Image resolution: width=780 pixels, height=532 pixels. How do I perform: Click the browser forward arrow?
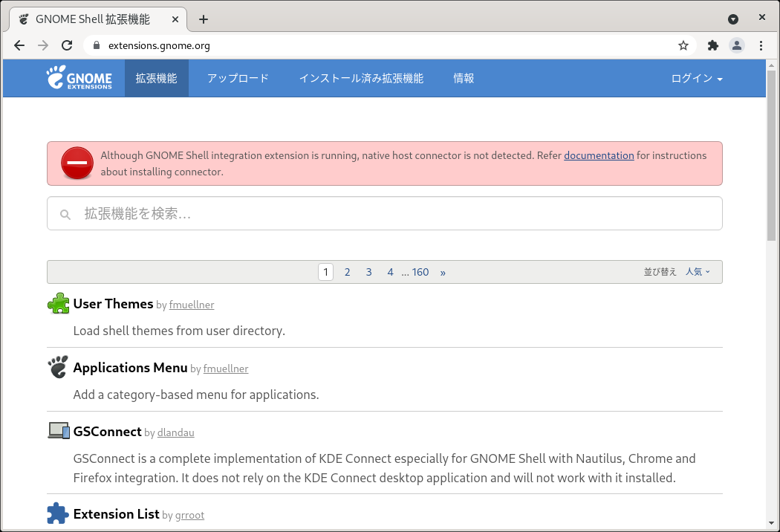[x=43, y=45]
